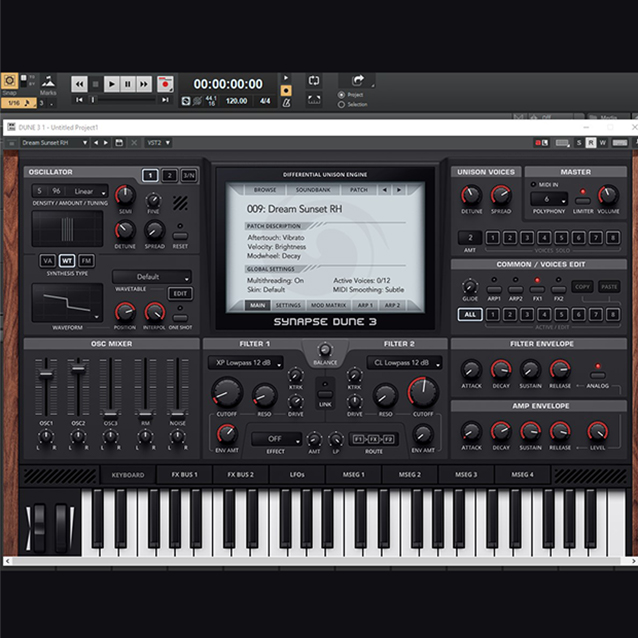638x638 pixels.
Task: Open the Filter 1 type dropdown
Action: (x=247, y=363)
